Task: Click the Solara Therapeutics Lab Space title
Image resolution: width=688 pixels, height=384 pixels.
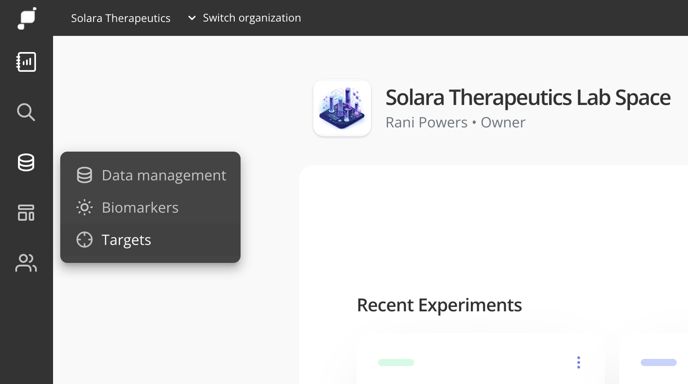Action: (528, 97)
